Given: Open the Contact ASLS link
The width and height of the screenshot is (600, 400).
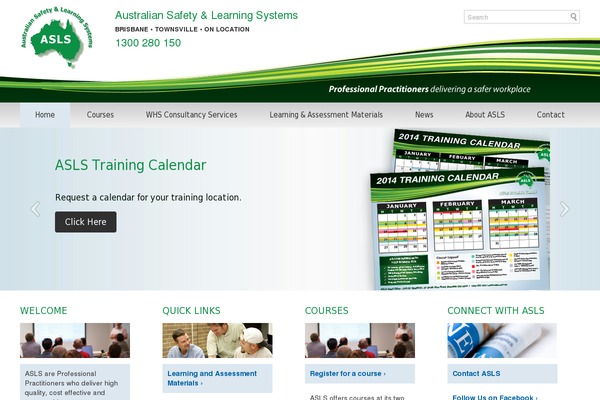Looking at the screenshot, I should 476,374.
